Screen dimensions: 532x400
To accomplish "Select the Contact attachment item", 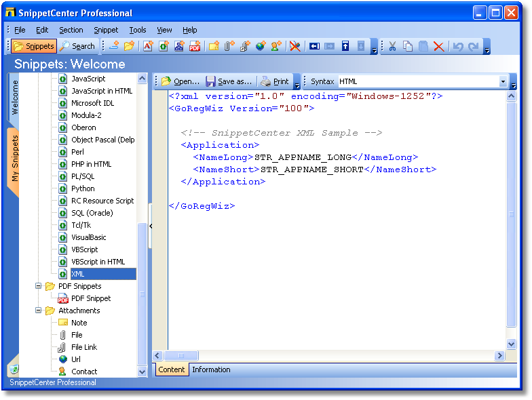I will point(84,372).
